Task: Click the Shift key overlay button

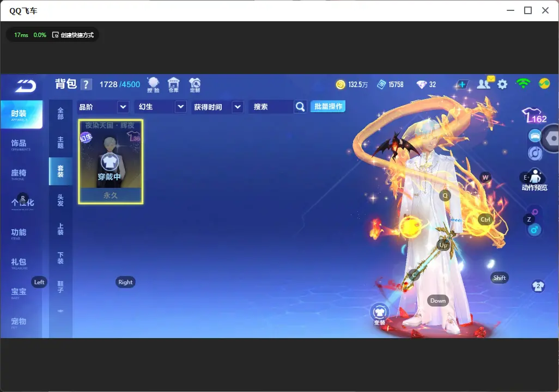Action: tap(499, 278)
